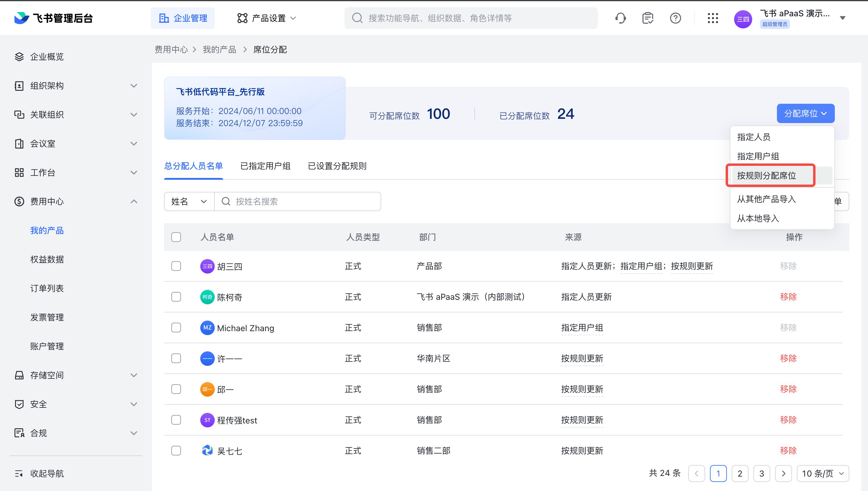Click the purple 三四 profile avatar

tap(743, 19)
